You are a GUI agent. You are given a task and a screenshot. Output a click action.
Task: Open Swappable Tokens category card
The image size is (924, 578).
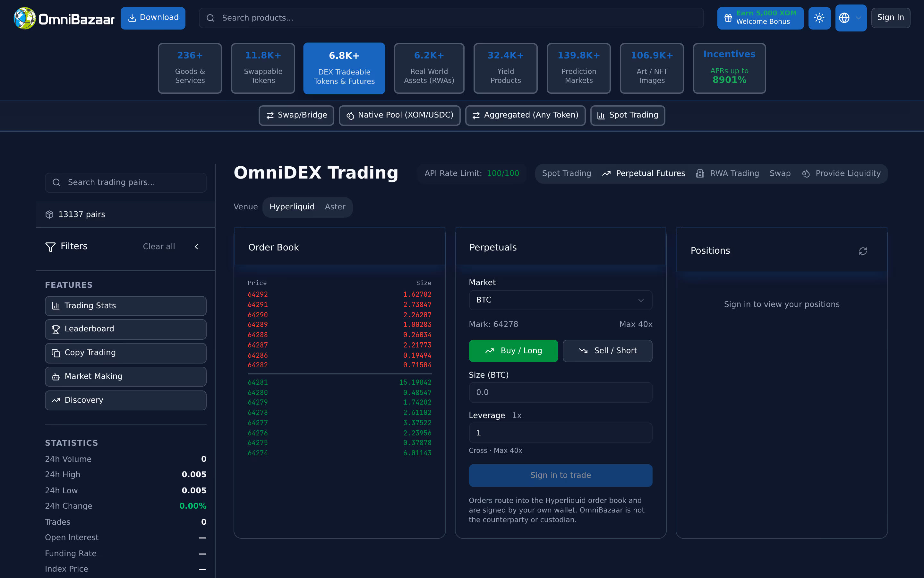pos(263,68)
